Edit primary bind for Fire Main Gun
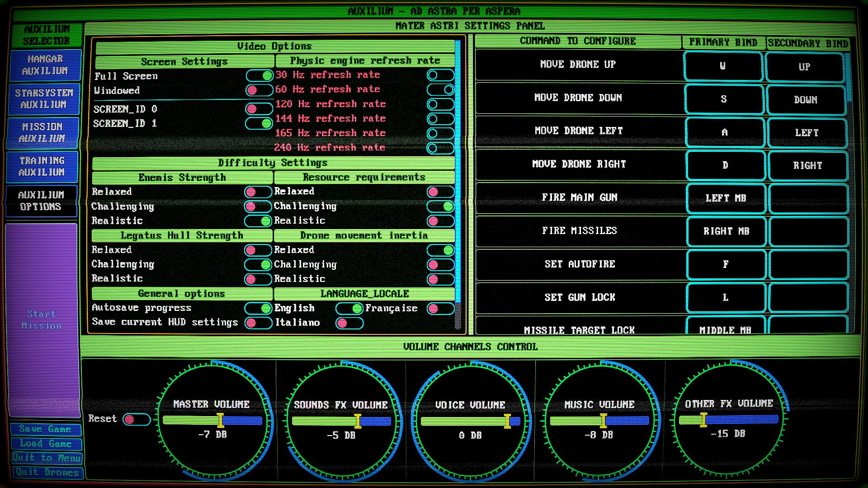The image size is (868, 488). 725,198
